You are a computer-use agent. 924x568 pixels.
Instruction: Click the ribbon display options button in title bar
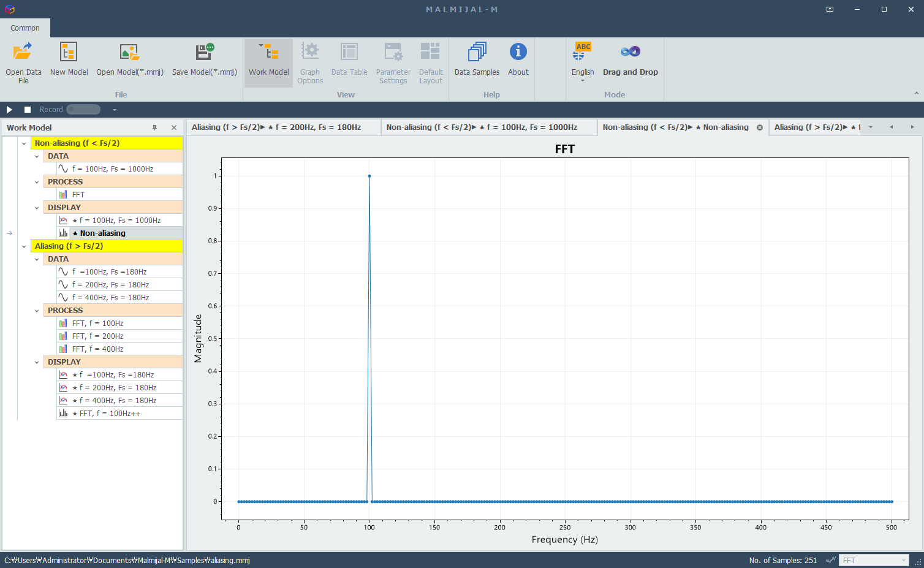point(830,9)
